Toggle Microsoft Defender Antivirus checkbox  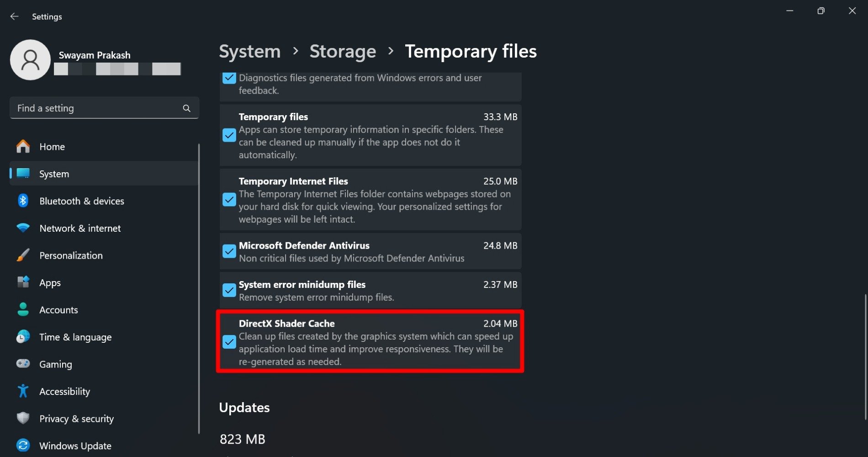coord(229,251)
